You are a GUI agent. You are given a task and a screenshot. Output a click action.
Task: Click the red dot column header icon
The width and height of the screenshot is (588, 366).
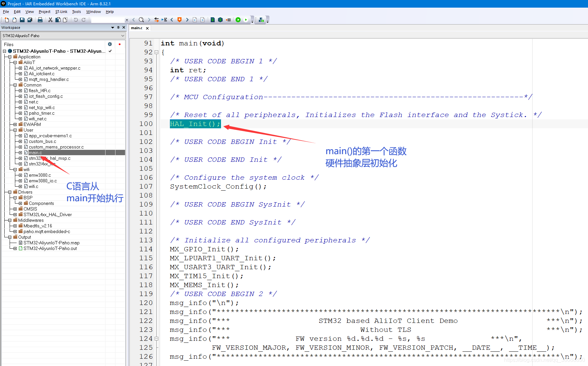pyautogui.click(x=119, y=44)
